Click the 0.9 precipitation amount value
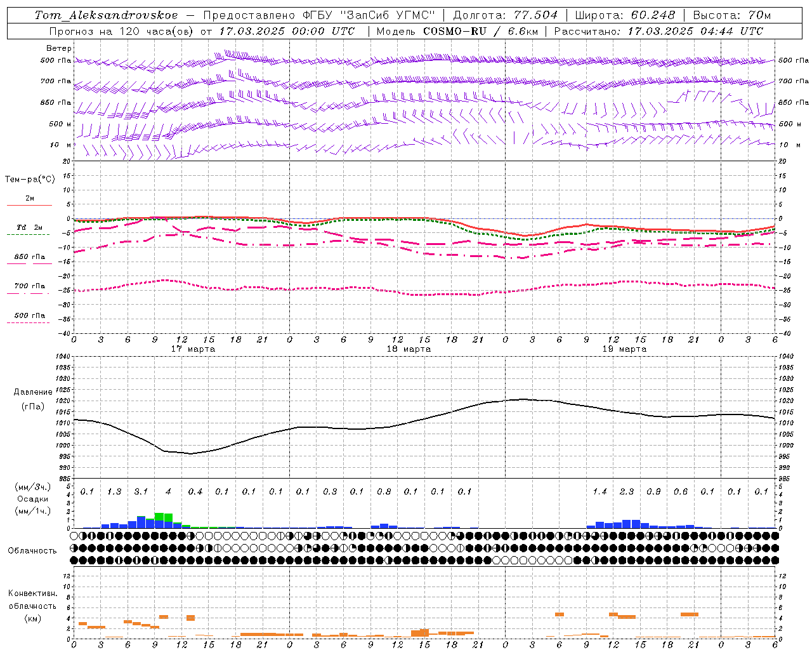Viewport: 812px width, 650px height. (653, 492)
